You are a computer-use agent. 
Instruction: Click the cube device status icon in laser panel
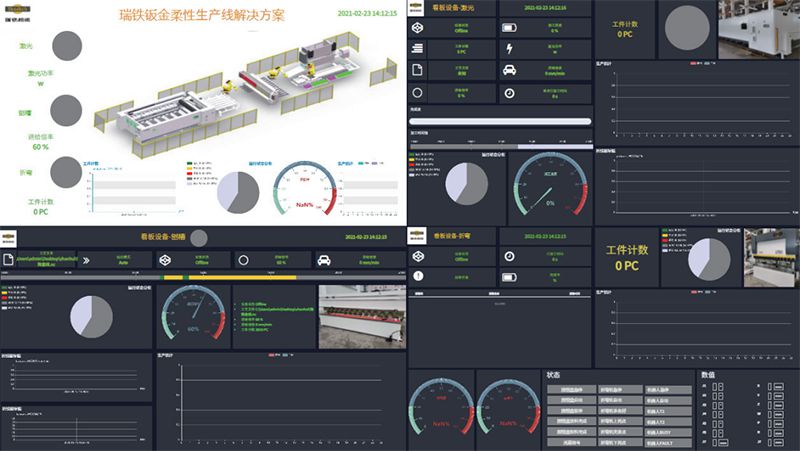point(417,28)
